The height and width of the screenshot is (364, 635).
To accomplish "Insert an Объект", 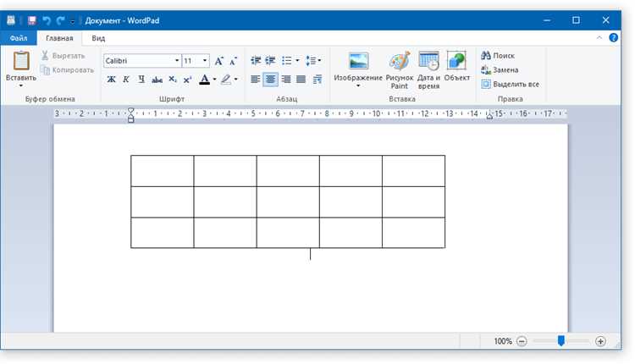I will click(x=457, y=66).
